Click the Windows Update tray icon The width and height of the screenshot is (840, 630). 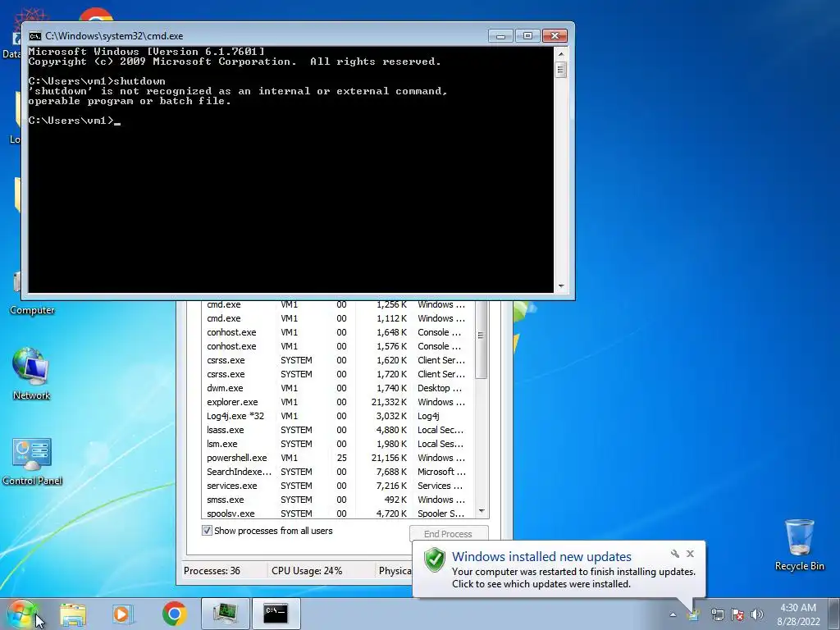694,614
